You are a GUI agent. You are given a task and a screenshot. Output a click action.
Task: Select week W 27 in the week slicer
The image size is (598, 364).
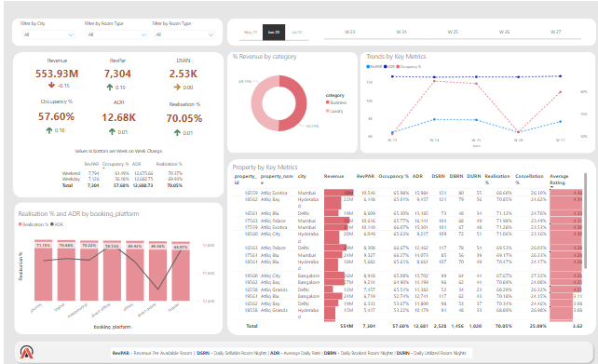point(556,32)
